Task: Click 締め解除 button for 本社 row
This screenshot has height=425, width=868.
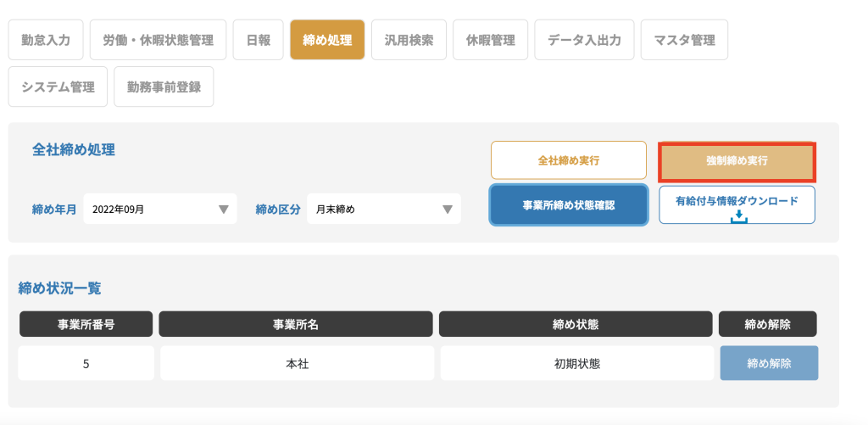Action: (x=769, y=363)
